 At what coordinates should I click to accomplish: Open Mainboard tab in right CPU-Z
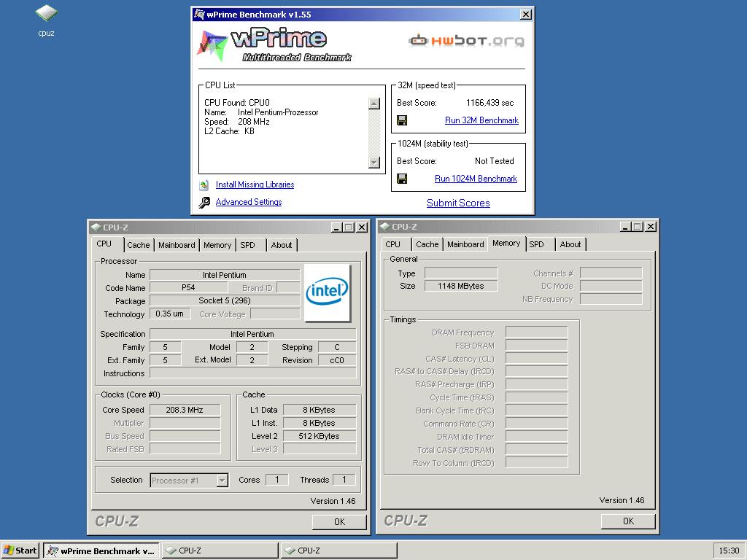coord(465,244)
